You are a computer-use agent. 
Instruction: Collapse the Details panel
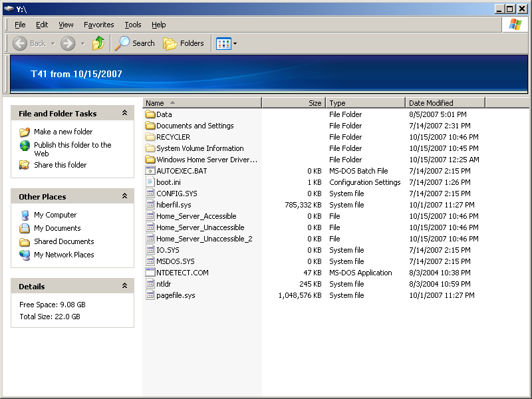(124, 286)
